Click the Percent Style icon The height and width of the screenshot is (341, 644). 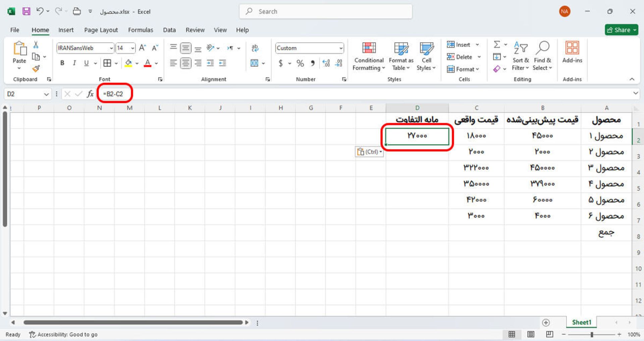click(300, 63)
